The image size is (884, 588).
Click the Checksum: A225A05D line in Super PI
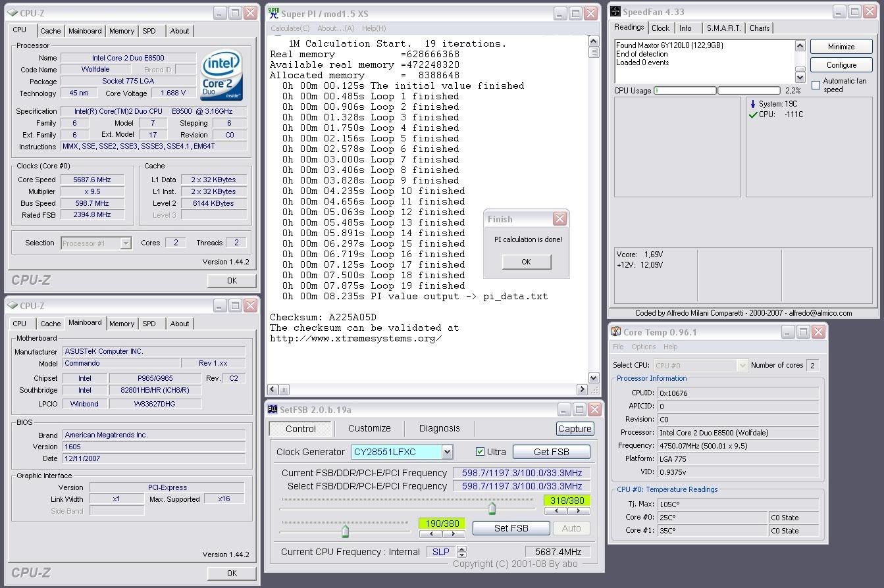323,317
